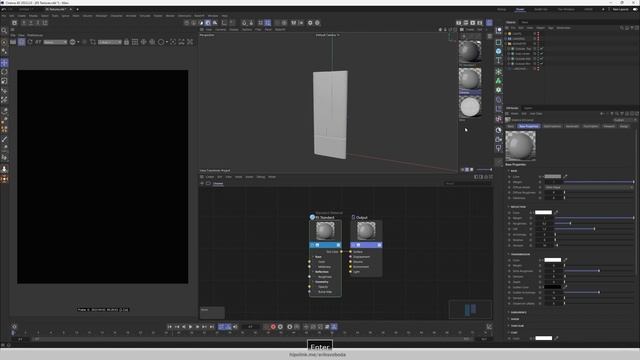The image size is (640, 360).
Task: Click the red Record Active Objects button
Action: [273, 327]
